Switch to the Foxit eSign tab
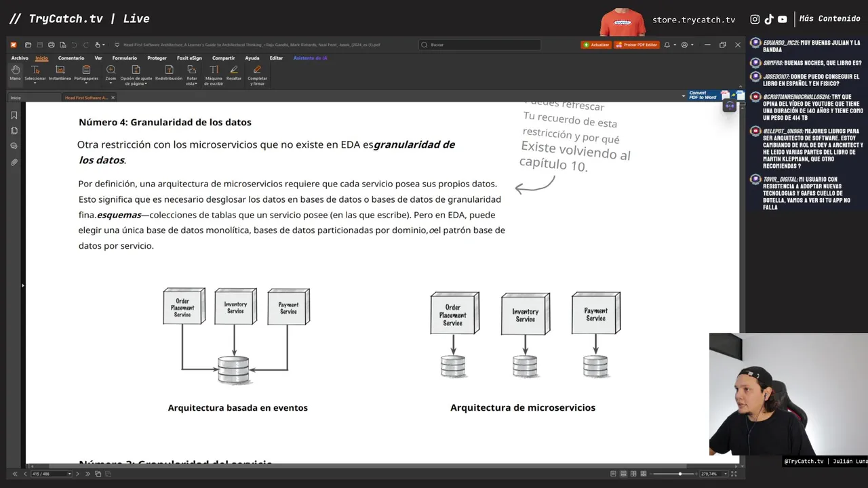The width and height of the screenshot is (868, 488). [189, 58]
